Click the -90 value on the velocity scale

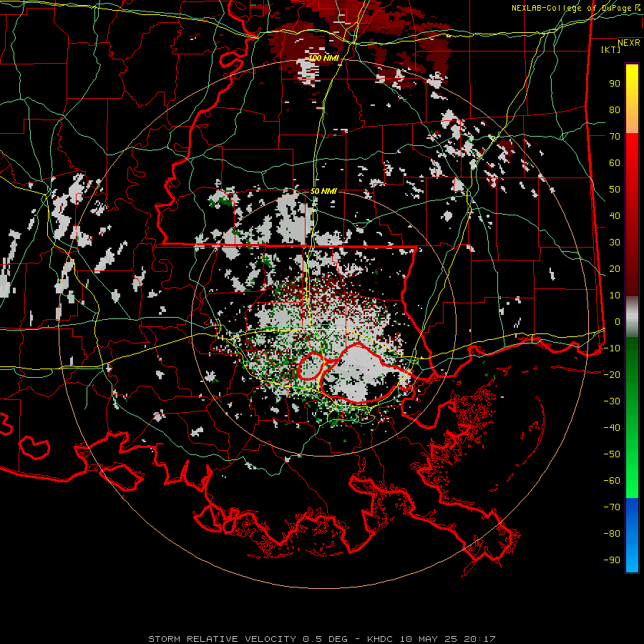pyautogui.click(x=612, y=560)
